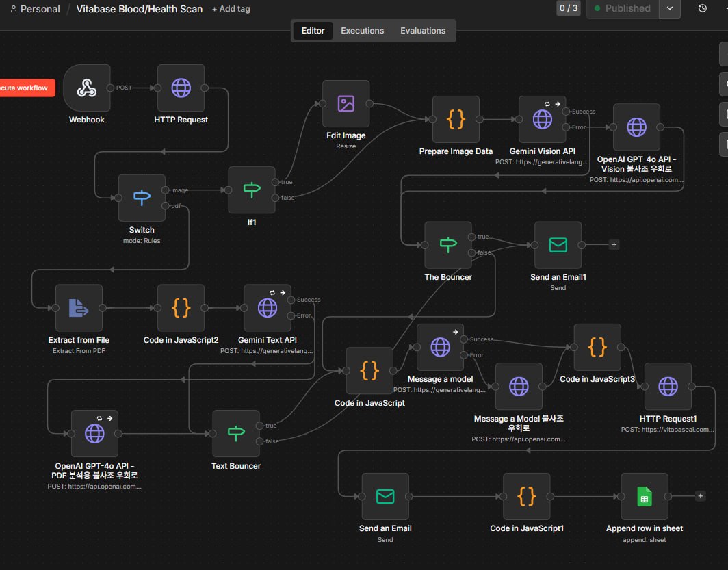Open the Send an Email node
This screenshot has height=570, width=728.
pyautogui.click(x=385, y=496)
